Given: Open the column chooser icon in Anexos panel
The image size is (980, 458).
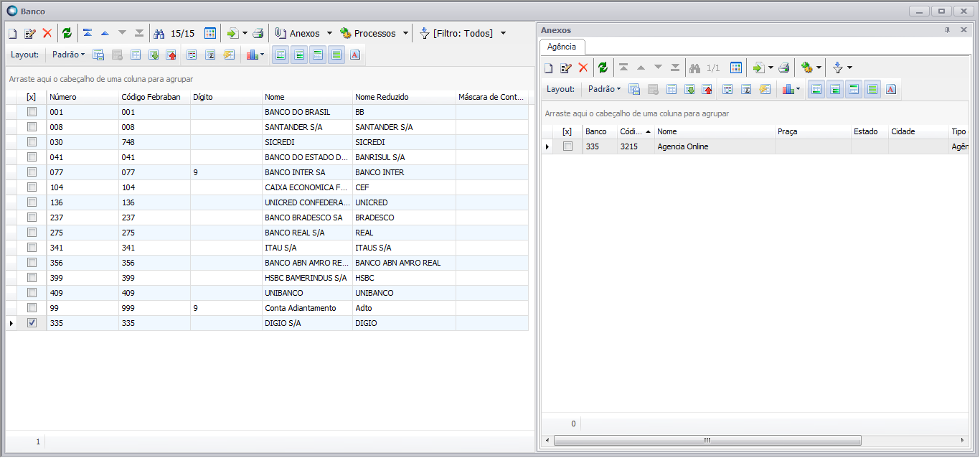Looking at the screenshot, I should point(736,67).
